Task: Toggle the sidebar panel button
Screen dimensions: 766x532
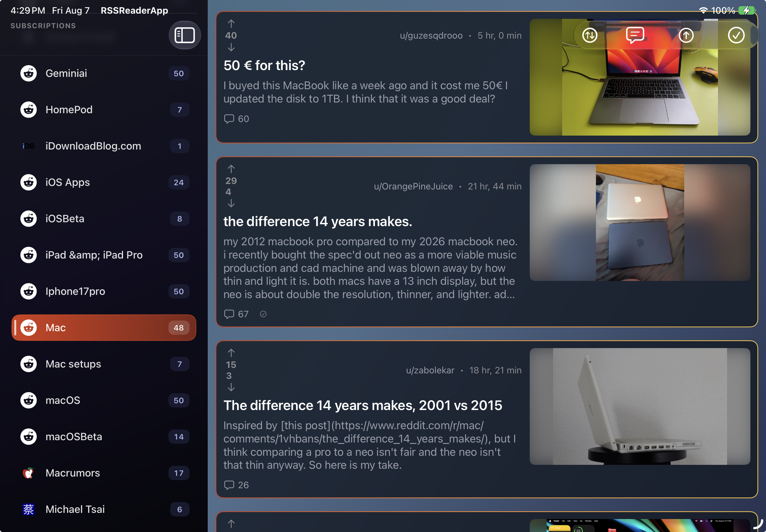Action: coord(184,35)
